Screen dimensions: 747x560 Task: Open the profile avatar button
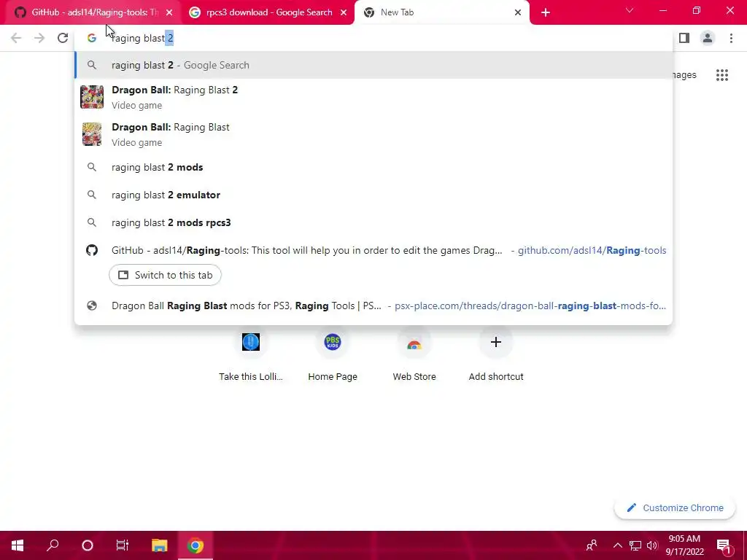point(708,38)
